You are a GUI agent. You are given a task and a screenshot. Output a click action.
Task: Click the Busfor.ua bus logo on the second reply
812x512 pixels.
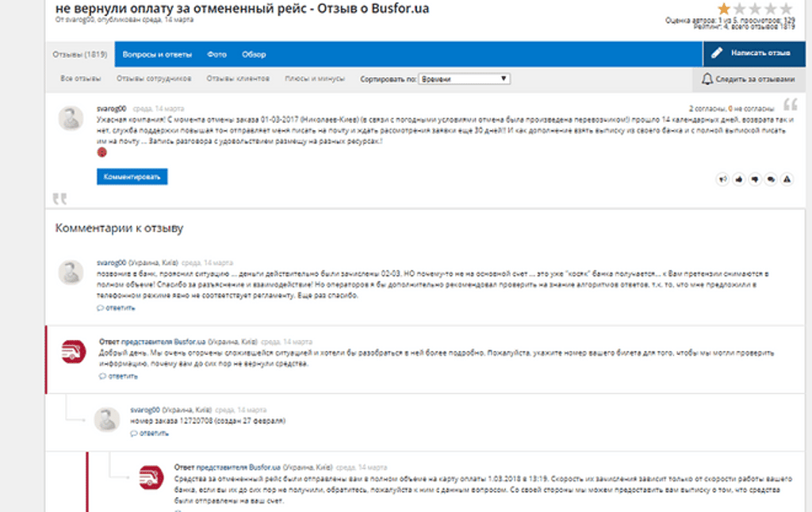[x=151, y=477]
